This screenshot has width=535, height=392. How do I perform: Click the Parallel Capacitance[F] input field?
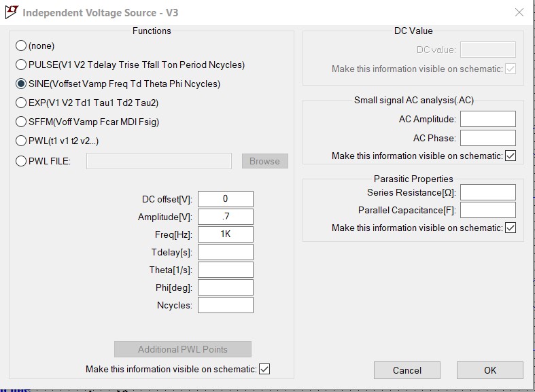tap(488, 210)
